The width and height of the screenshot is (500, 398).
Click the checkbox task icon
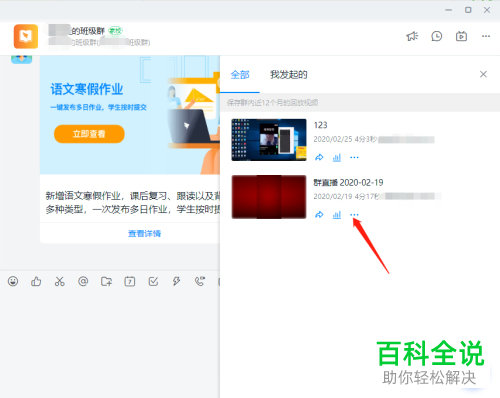153,282
